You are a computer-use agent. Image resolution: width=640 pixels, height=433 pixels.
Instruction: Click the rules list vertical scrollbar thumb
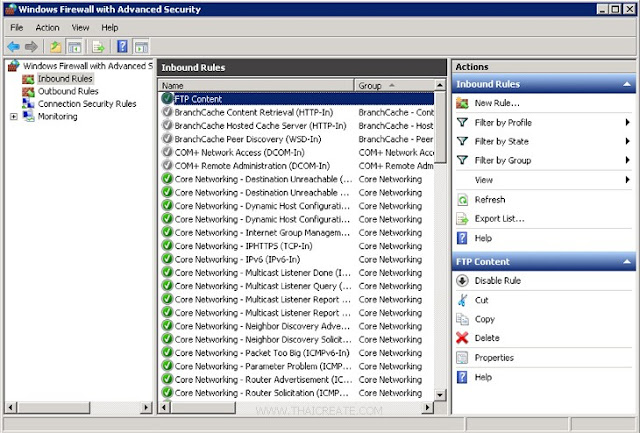pos(440,127)
